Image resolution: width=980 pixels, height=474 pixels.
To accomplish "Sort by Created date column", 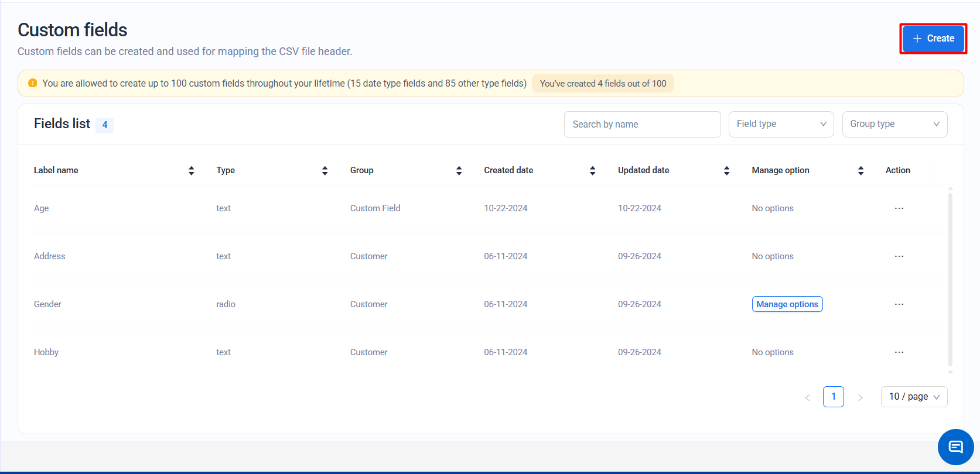I will pyautogui.click(x=592, y=170).
